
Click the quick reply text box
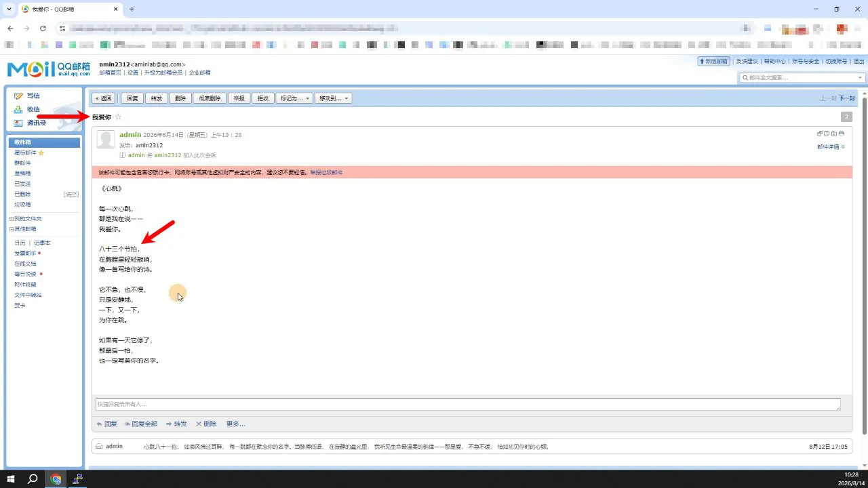point(468,404)
